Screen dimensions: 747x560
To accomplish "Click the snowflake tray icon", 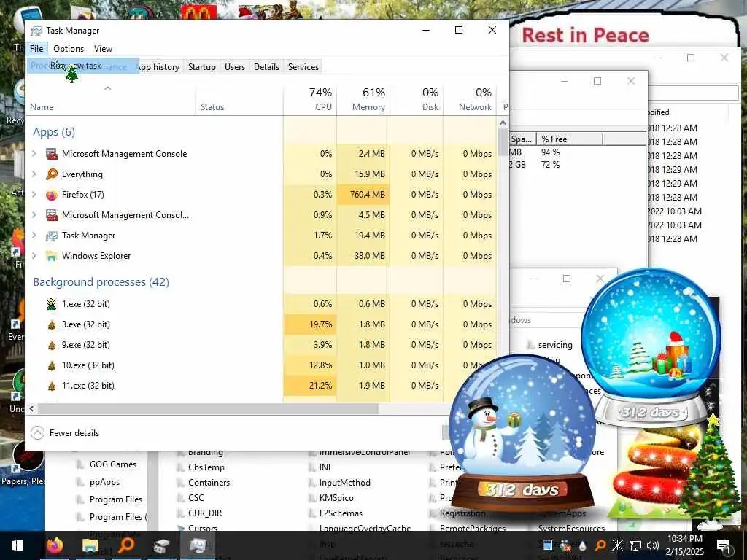I will pos(617,545).
